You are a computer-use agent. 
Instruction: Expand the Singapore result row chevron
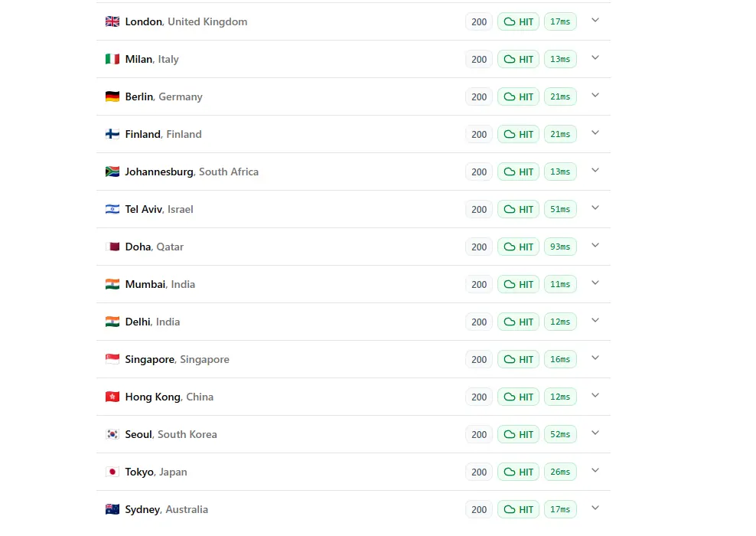pyautogui.click(x=595, y=358)
